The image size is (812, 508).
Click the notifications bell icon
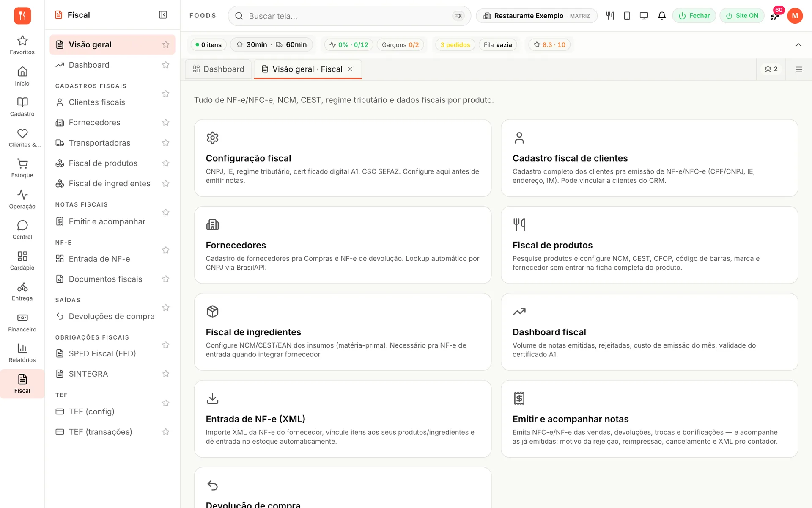[662, 16]
